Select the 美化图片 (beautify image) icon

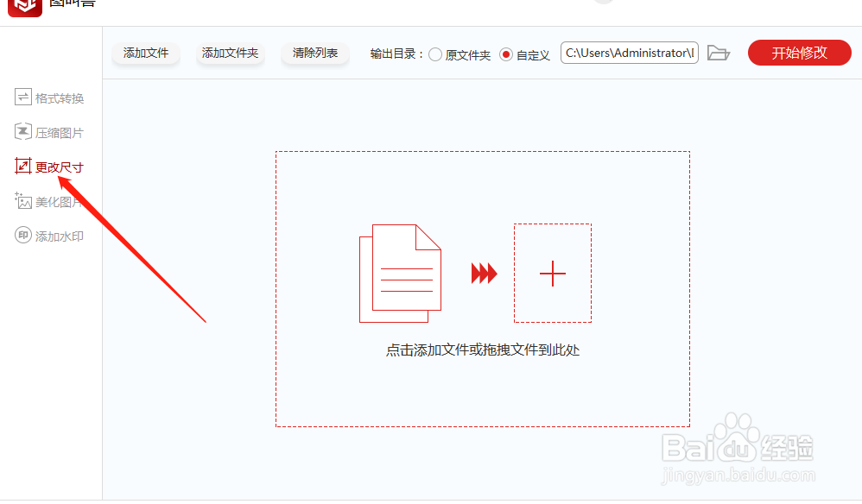23,200
